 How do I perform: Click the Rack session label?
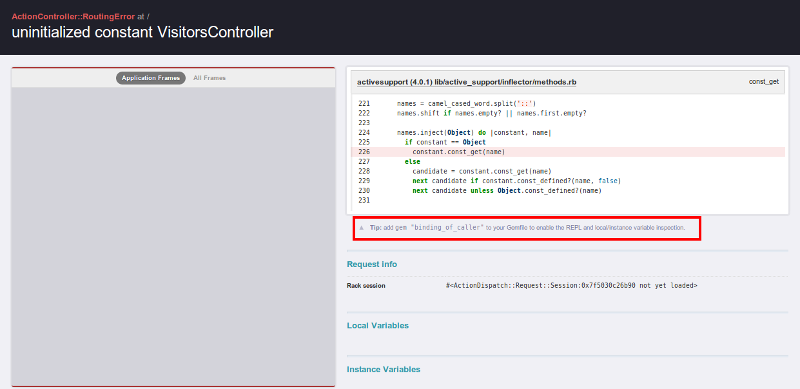(366, 286)
